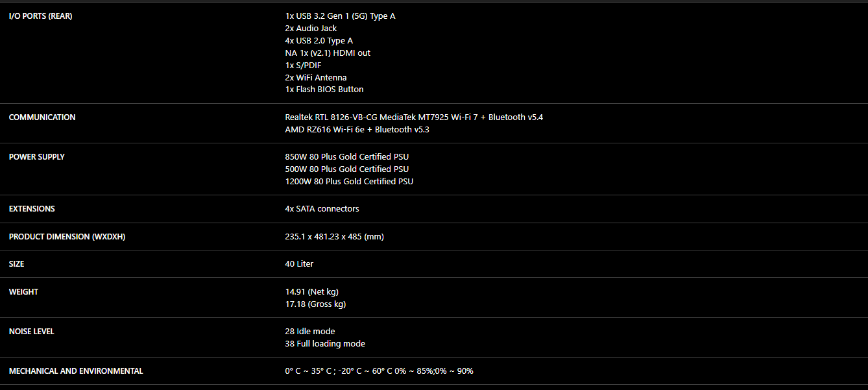
Task: Click the 4x SATA connectors value
Action: [322, 209]
